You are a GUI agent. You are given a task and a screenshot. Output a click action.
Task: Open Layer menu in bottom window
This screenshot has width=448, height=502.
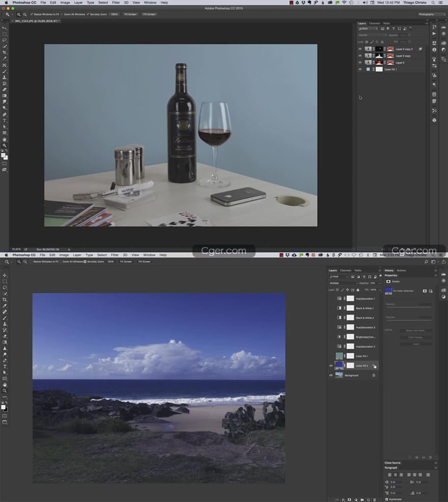[77, 255]
